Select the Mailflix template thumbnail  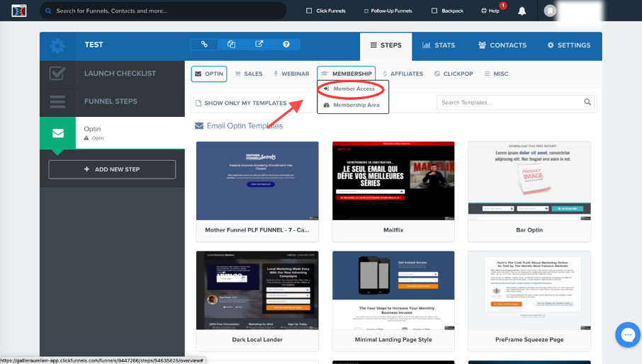pyautogui.click(x=393, y=181)
